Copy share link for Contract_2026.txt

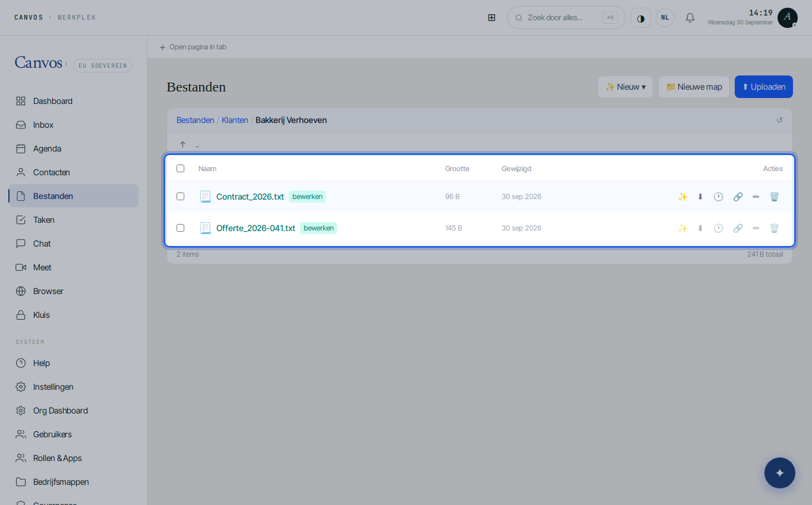738,197
